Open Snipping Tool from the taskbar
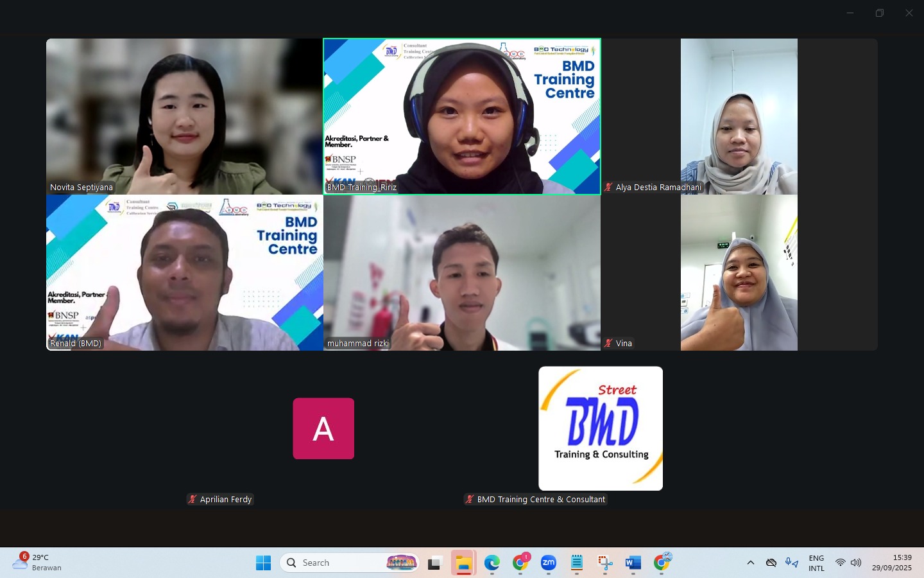This screenshot has width=924, height=578. tap(604, 563)
